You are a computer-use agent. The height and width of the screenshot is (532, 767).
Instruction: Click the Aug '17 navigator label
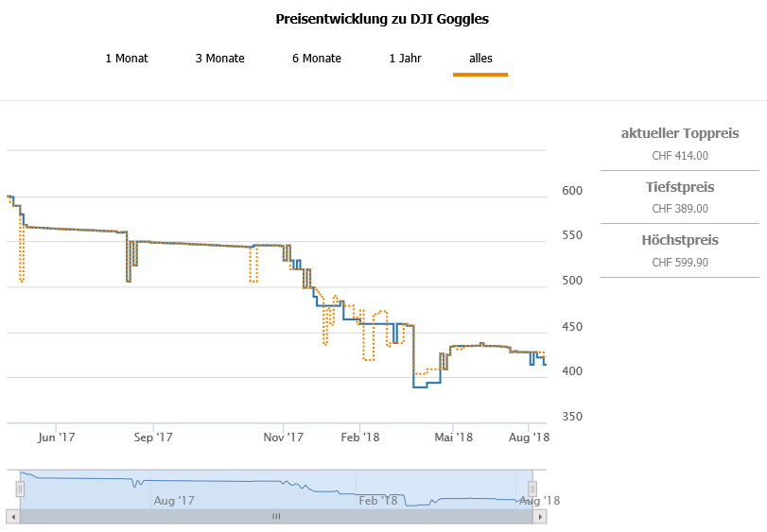173,500
